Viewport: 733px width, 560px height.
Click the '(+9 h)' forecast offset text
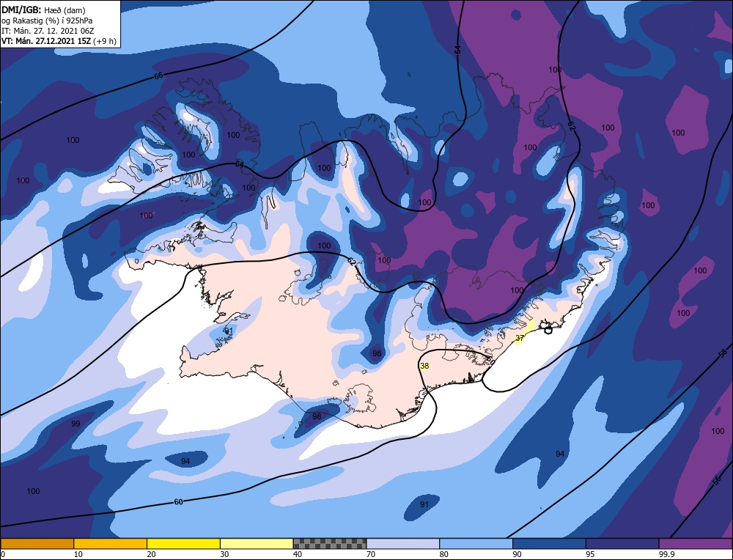(x=105, y=41)
